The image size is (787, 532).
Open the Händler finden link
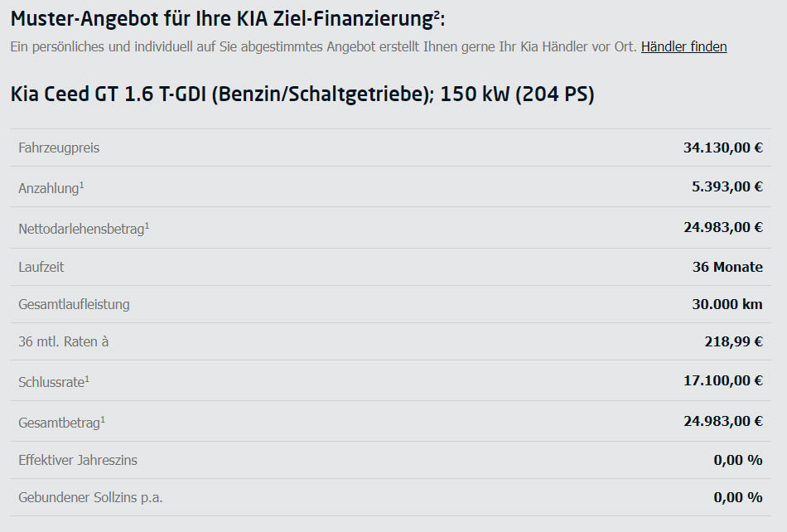(x=683, y=46)
